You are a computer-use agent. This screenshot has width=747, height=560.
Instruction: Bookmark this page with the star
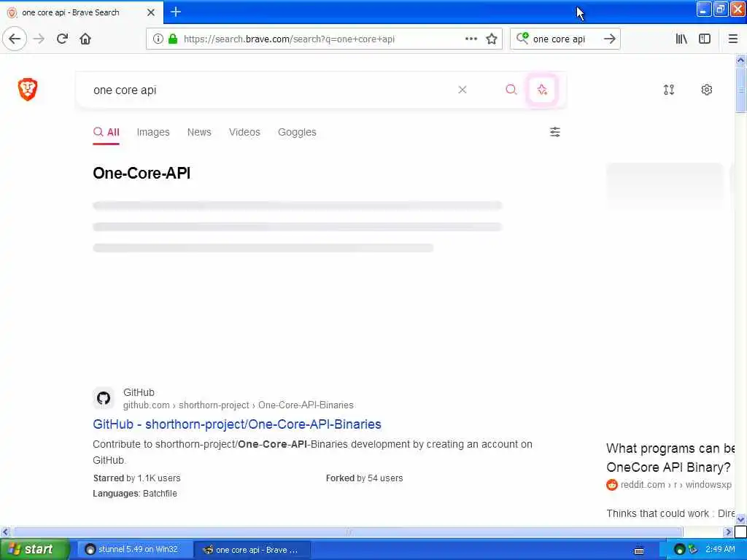click(492, 39)
